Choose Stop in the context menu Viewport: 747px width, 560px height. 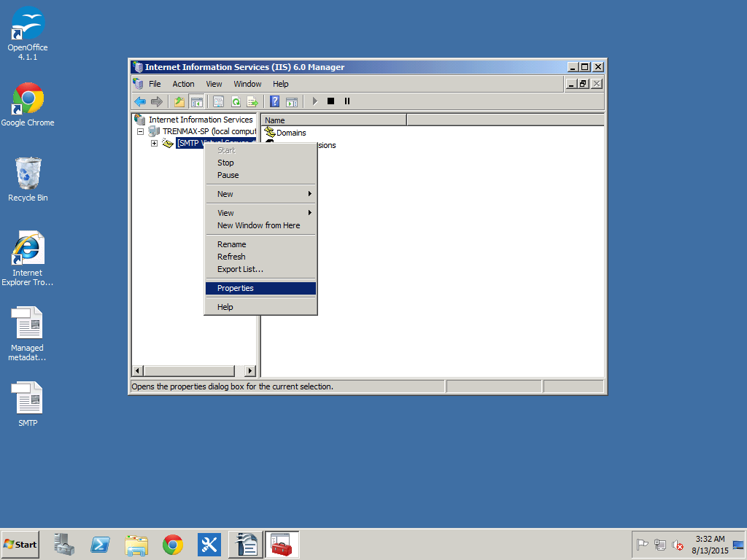260,163
